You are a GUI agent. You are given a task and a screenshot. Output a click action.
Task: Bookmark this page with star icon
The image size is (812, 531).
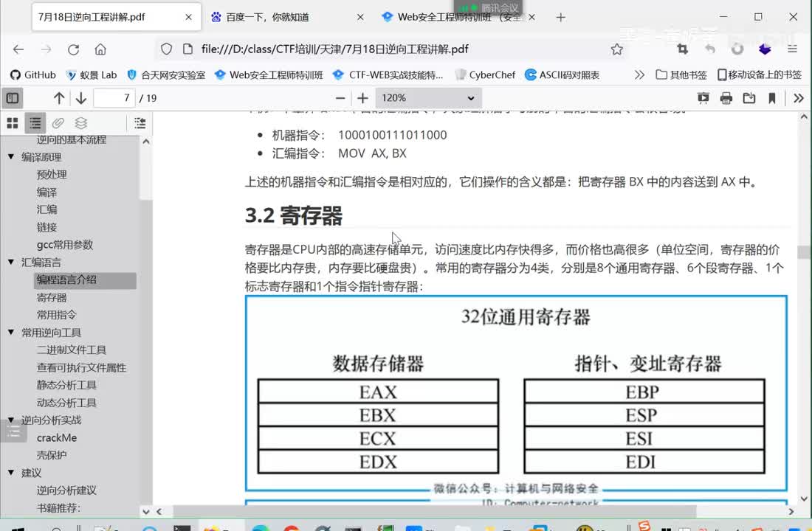tap(617, 49)
